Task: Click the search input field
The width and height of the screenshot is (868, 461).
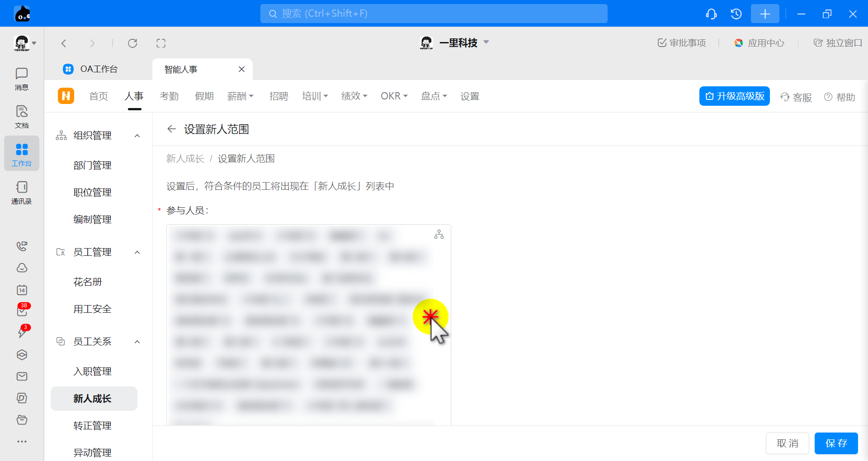Action: coord(434,14)
